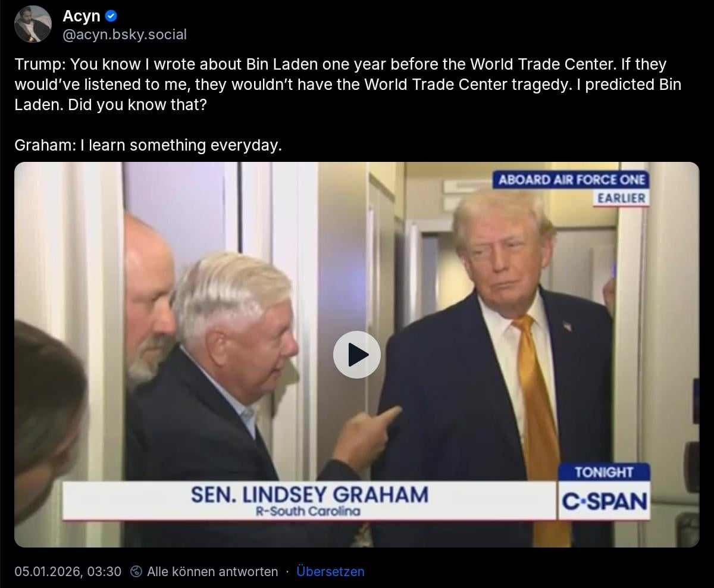The image size is (714, 588).
Task: Click the C-SPAN logo in the video
Action: click(604, 501)
